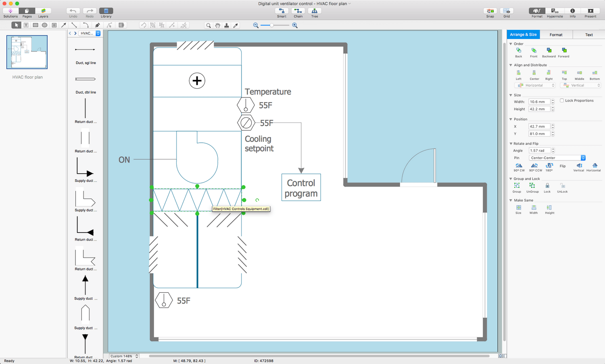The height and width of the screenshot is (364, 605).
Task: Rotate the selection 90° clockwise
Action: tap(519, 166)
